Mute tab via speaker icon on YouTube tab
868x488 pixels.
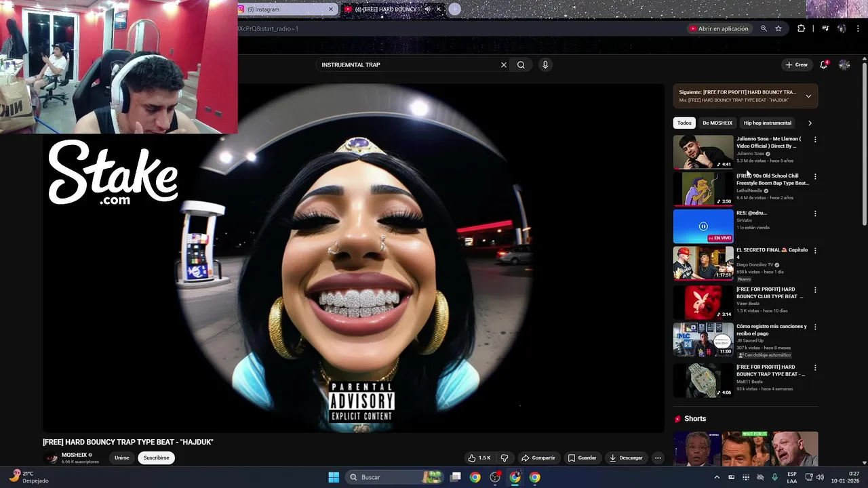(x=427, y=9)
